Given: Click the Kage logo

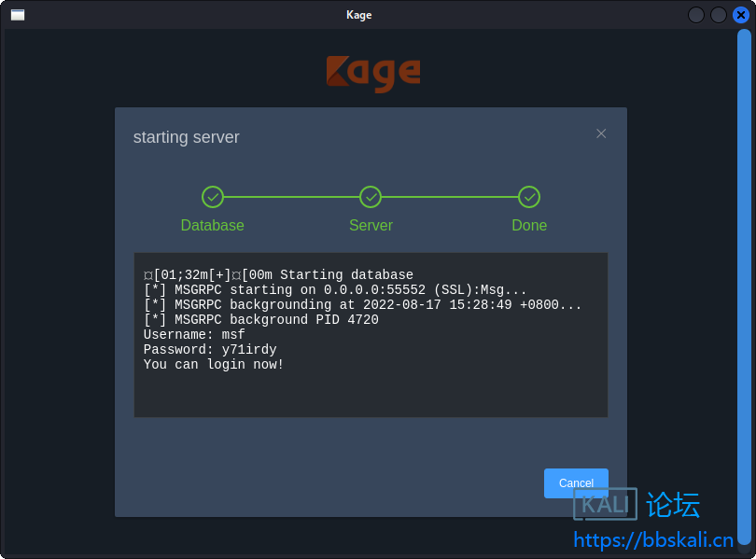Looking at the screenshot, I should click(x=373, y=73).
